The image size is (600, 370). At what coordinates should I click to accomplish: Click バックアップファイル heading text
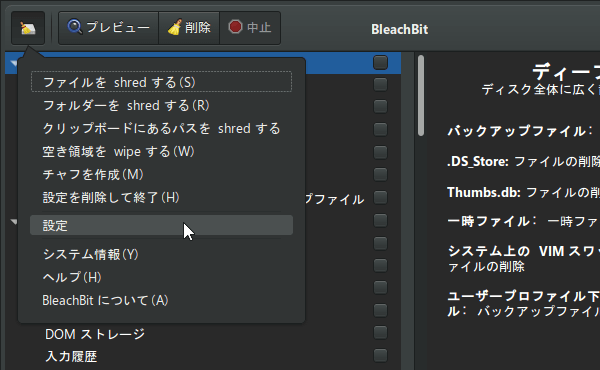point(520,131)
